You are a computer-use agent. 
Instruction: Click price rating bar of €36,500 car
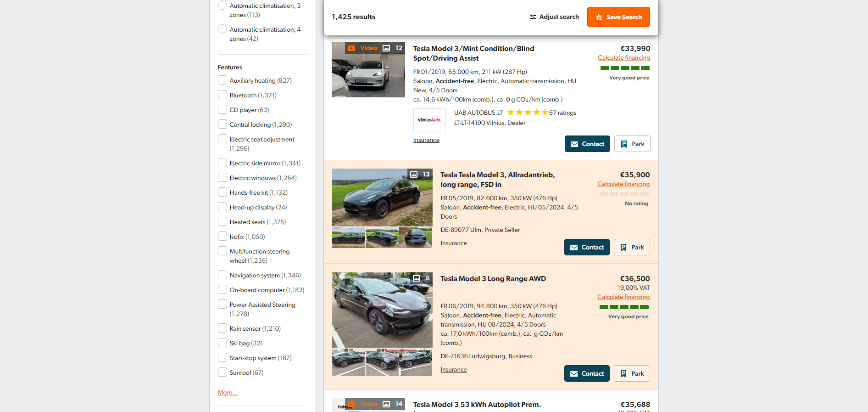[x=624, y=307]
